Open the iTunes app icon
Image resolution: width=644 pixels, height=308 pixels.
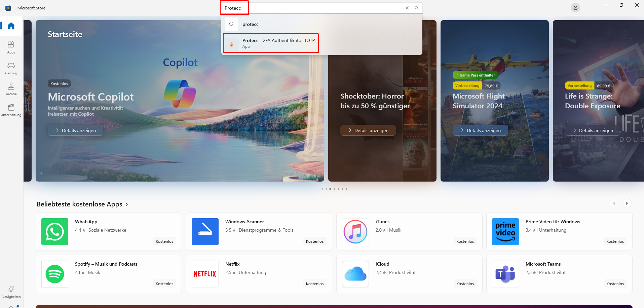pos(355,232)
